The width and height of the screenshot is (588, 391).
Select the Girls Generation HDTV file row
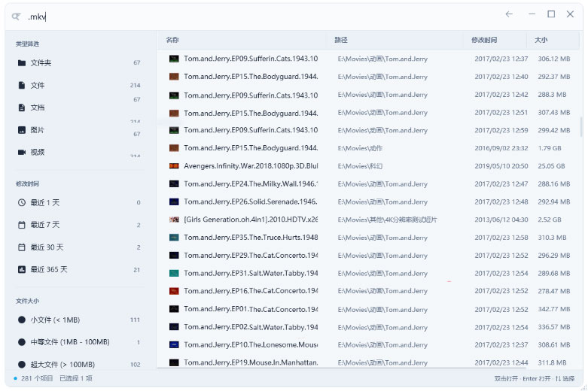point(370,220)
